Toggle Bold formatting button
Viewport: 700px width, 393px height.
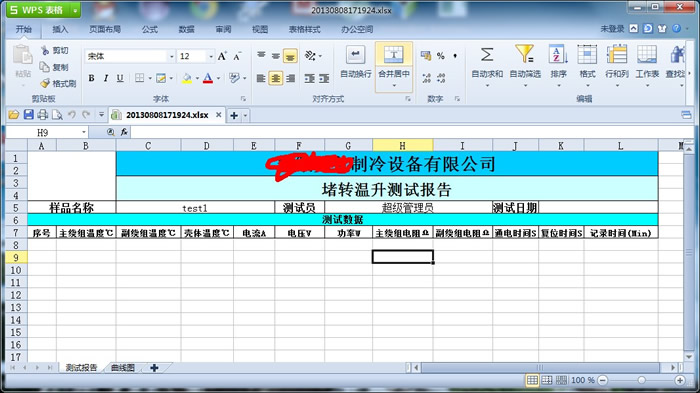[92, 78]
